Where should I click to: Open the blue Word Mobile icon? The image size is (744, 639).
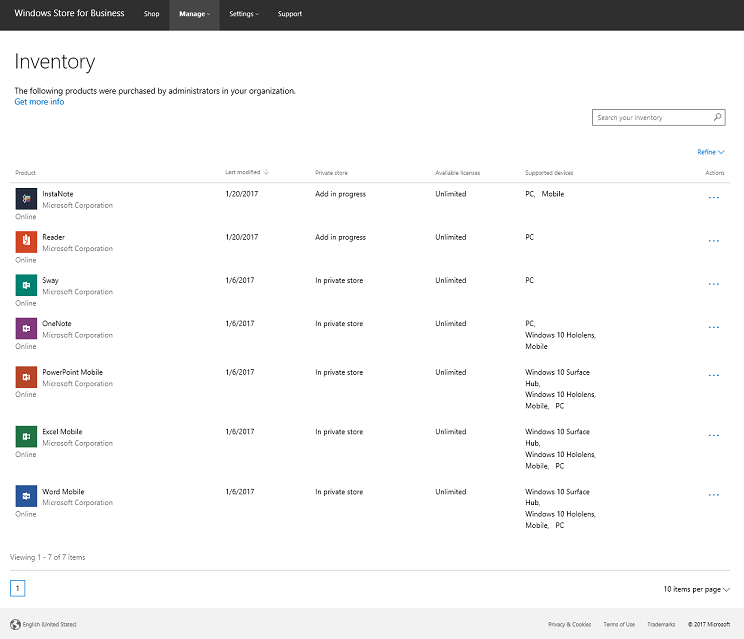click(x=26, y=496)
